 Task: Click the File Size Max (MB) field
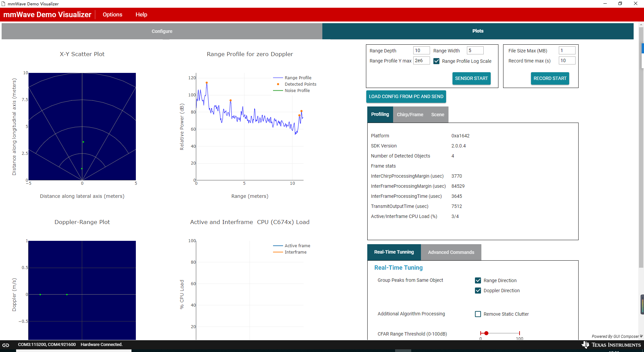point(567,50)
